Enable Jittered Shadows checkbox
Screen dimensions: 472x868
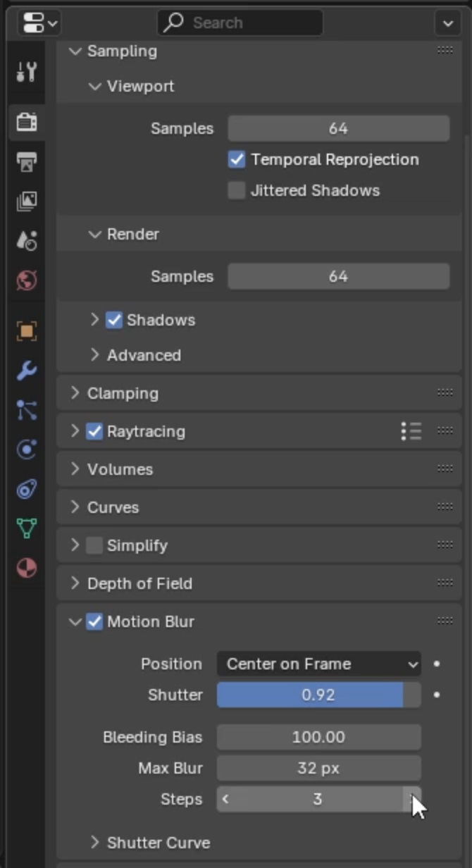237,190
